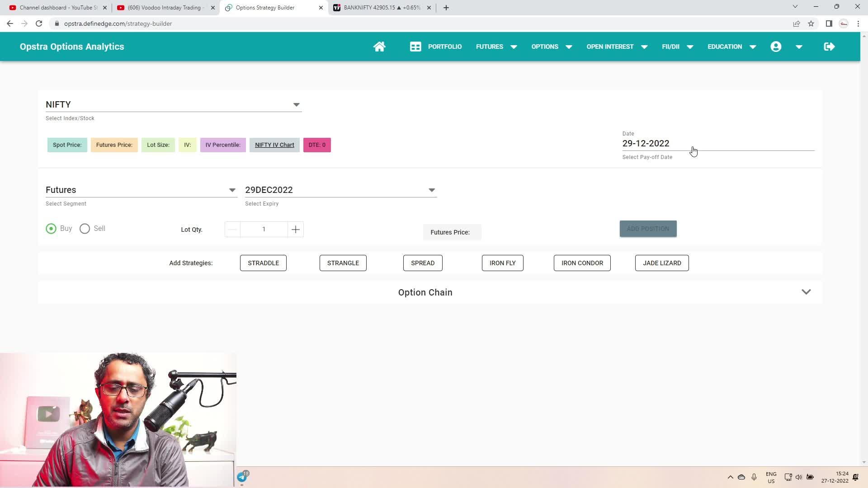Click the Lot Size chip

coord(158,145)
